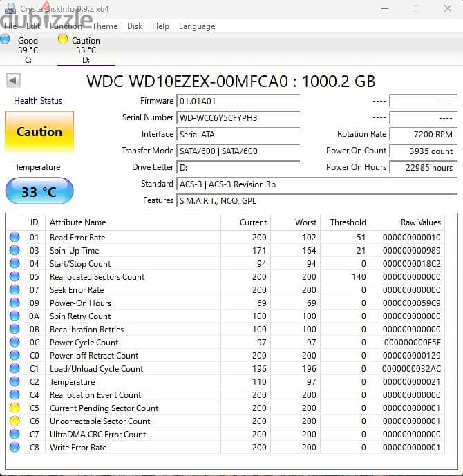The image size is (463, 476).
Task: Select the UltraDMA CRC Error Count name
Action: (97, 435)
